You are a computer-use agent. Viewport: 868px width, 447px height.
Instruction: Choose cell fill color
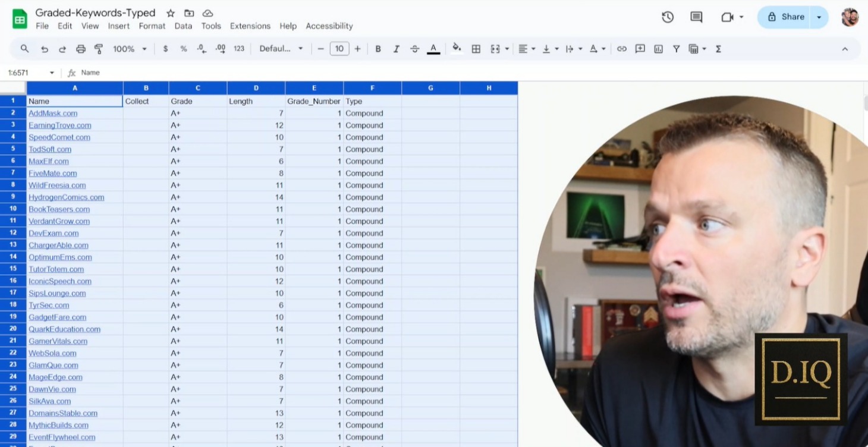point(457,49)
